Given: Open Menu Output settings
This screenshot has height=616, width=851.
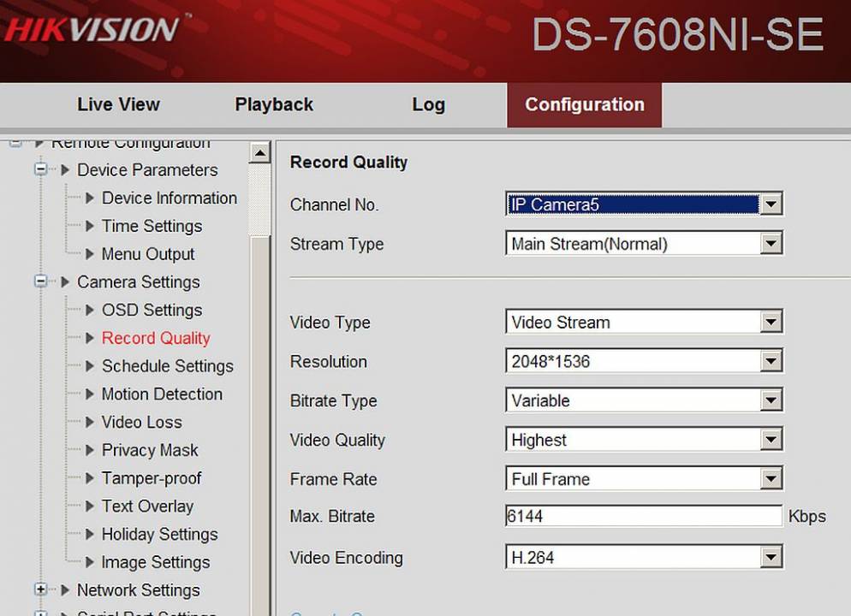Looking at the screenshot, I should [x=148, y=254].
